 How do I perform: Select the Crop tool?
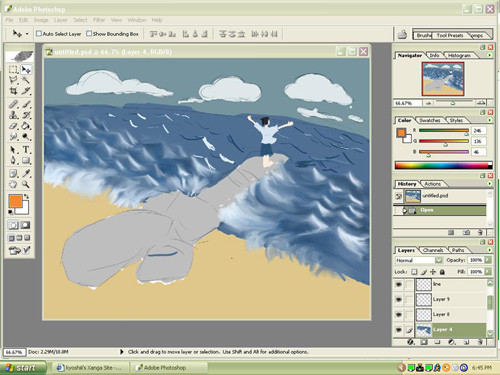13,91
